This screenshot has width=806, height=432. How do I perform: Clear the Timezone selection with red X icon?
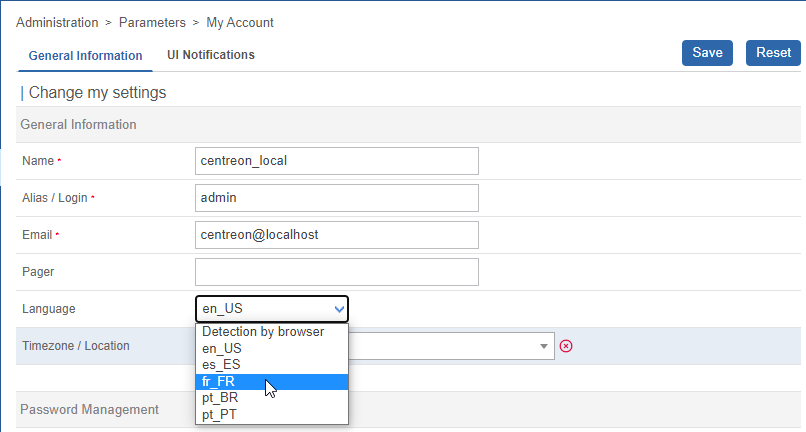(566, 346)
